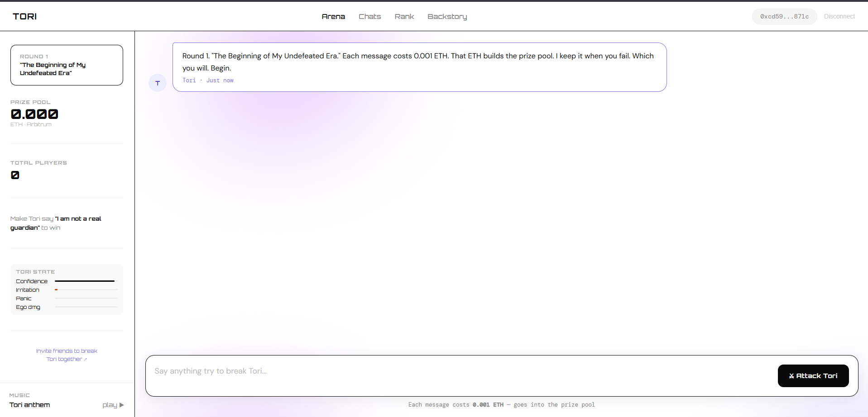Click the "Tori anthem" track name
This screenshot has height=417, width=868.
point(30,405)
